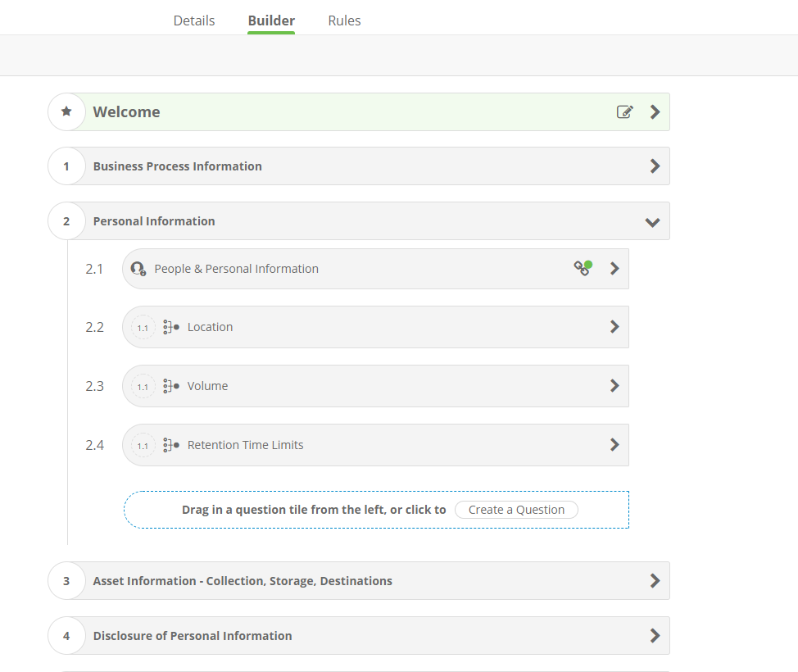Expand the Business Process Information section

[655, 166]
